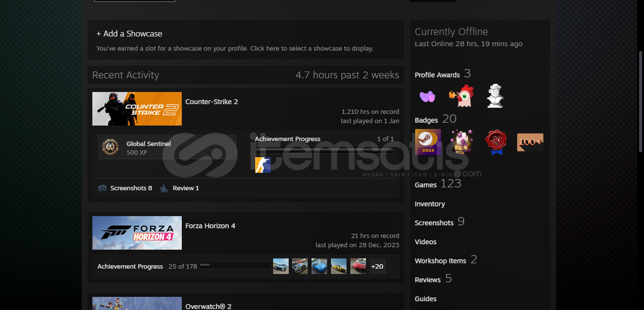Click the Forza Horizon 4 Achievement Progress label

[x=130, y=267]
